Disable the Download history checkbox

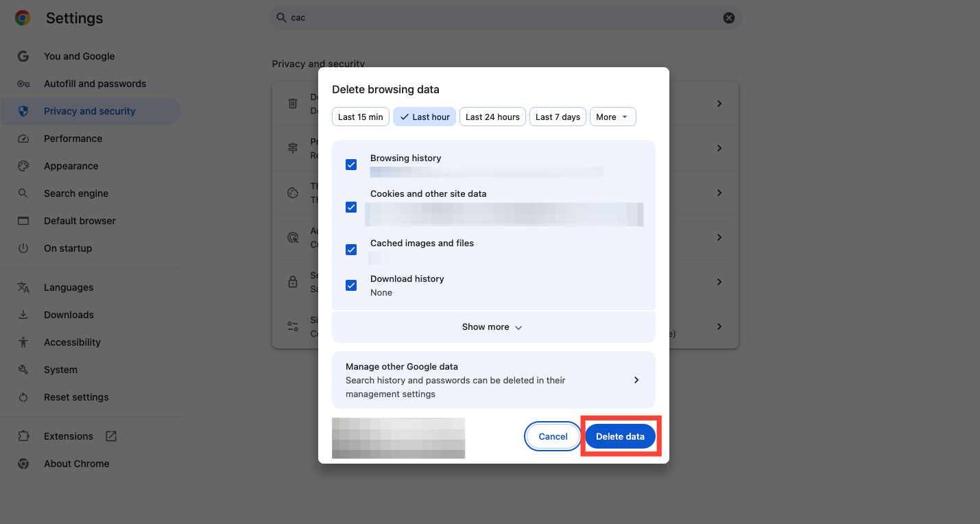(351, 285)
